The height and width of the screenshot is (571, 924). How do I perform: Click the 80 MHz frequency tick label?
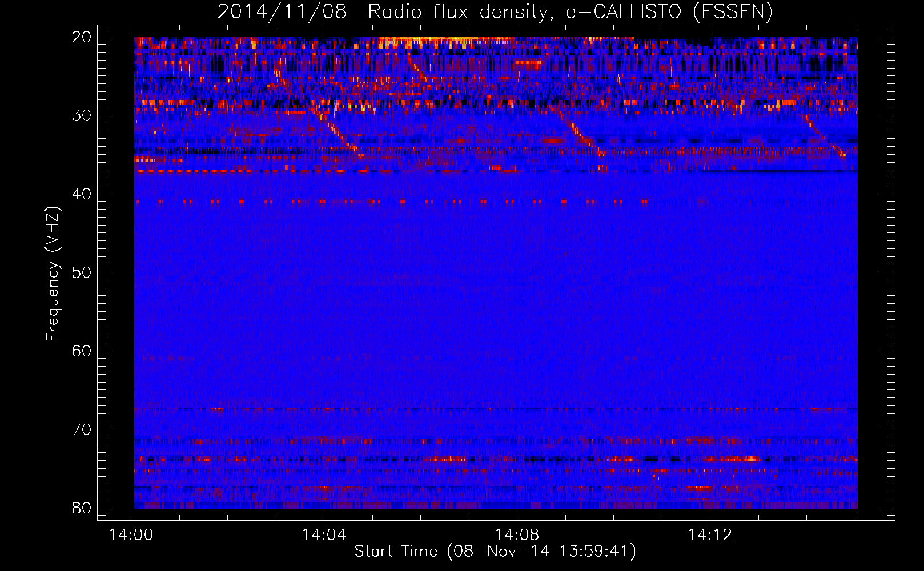82,508
